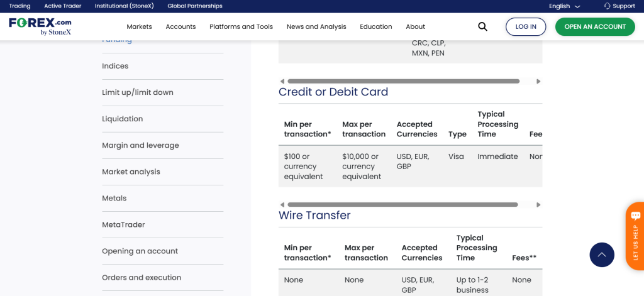Click the 'CRC, CLP, MXN, PEN' currencies cell

click(429, 48)
